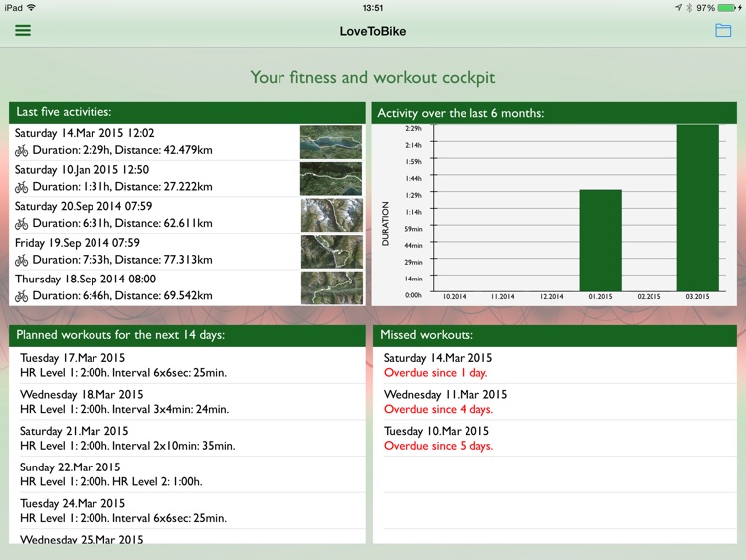Open map thumbnail for 10.Jan 2015 ride
This screenshot has width=746, height=560.
point(331,179)
